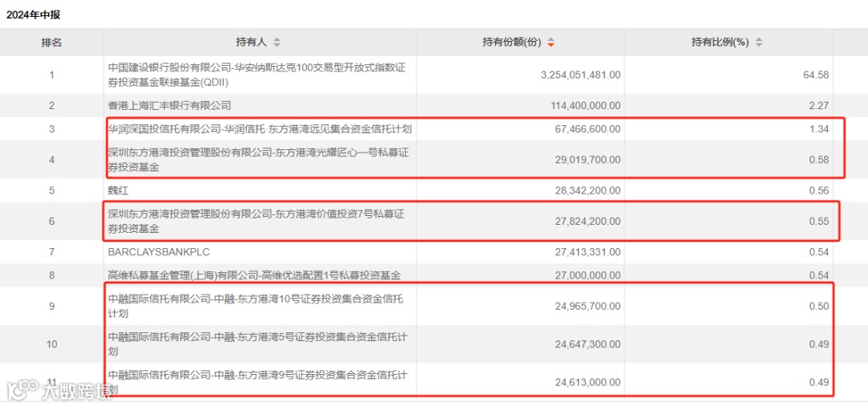Select holder 中融-东方港湾9号证券投资集合资金信托计划
Screen dimensions: 868x407
point(258,381)
